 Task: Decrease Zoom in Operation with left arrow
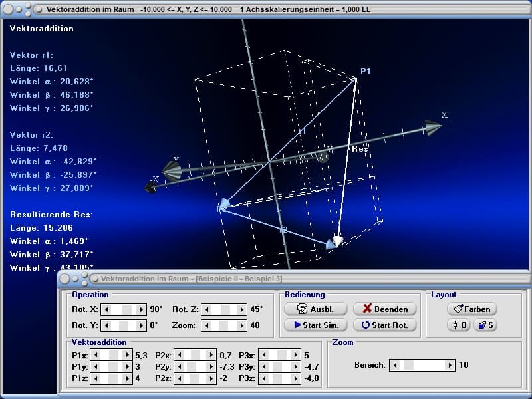pyautogui.click(x=207, y=325)
